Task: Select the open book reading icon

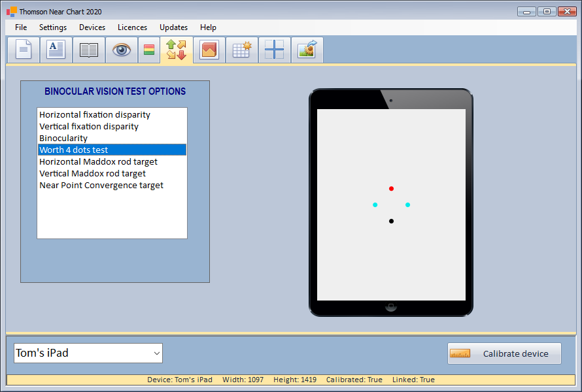Action: pos(89,50)
